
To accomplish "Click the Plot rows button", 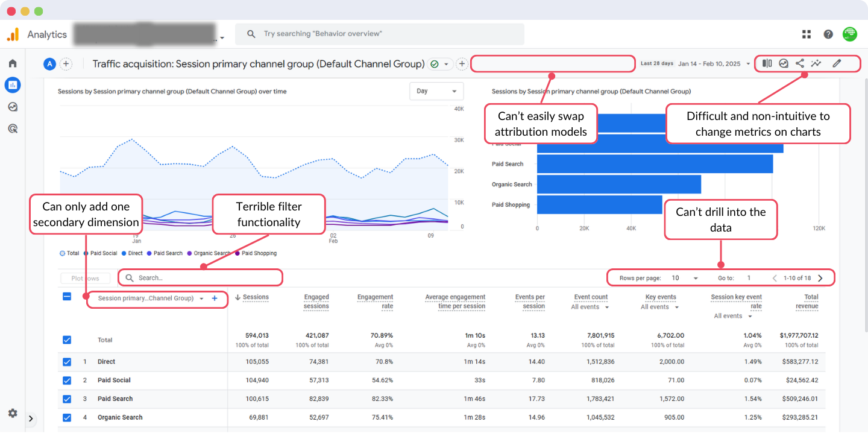I will coord(85,278).
